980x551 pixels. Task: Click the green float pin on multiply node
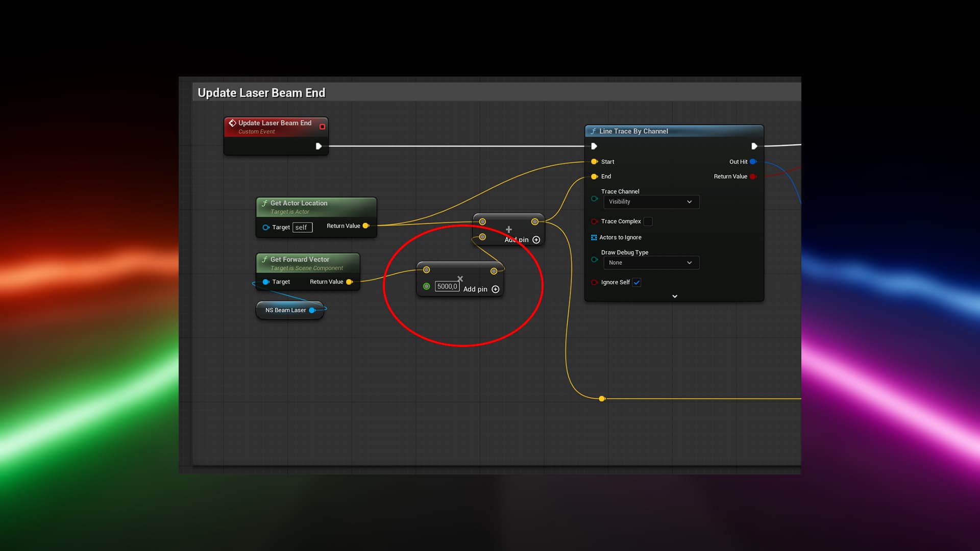(427, 287)
